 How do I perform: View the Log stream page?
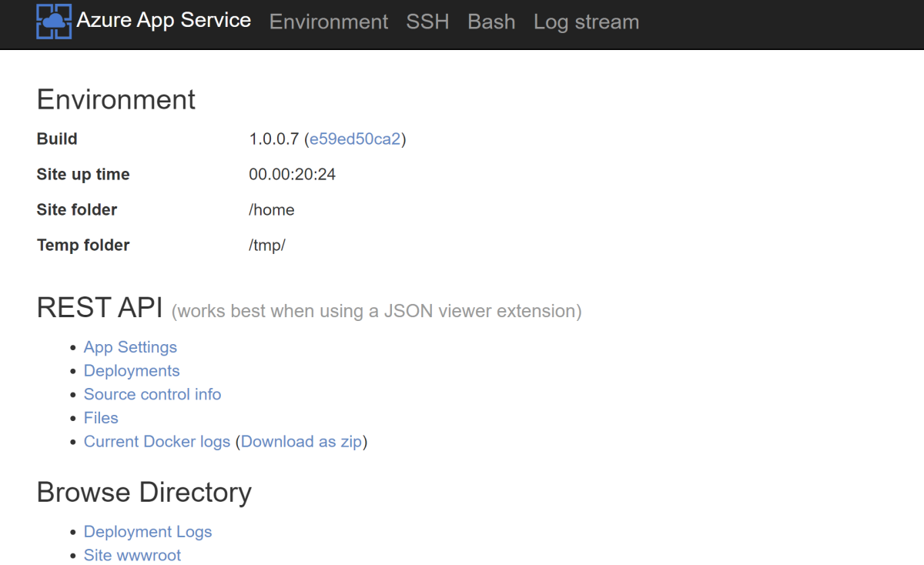pos(586,22)
